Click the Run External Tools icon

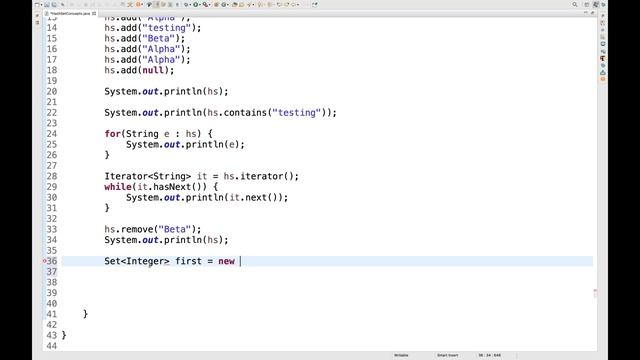tap(205, 4)
